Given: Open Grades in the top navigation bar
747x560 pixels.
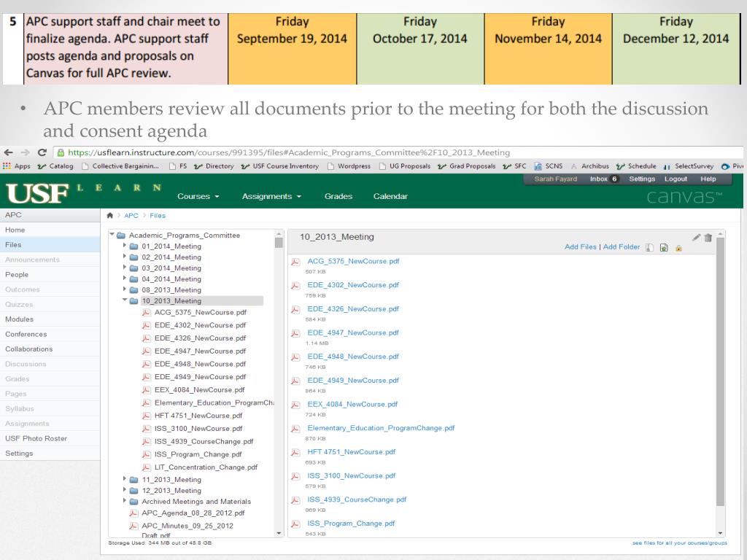Looking at the screenshot, I should pyautogui.click(x=338, y=196).
